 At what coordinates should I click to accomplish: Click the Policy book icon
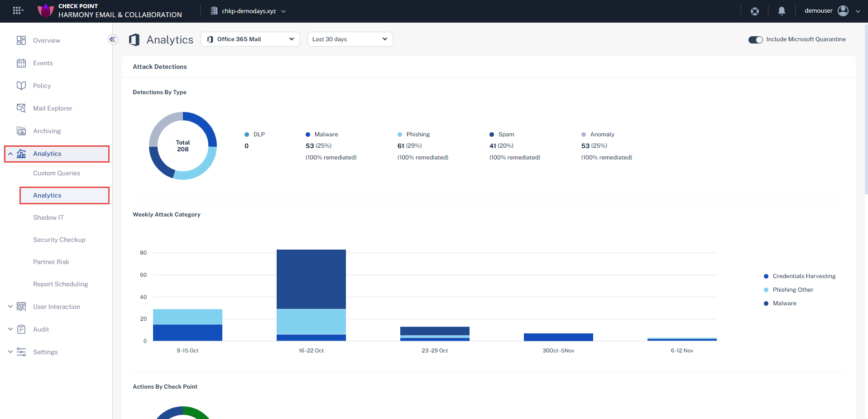[x=21, y=86]
